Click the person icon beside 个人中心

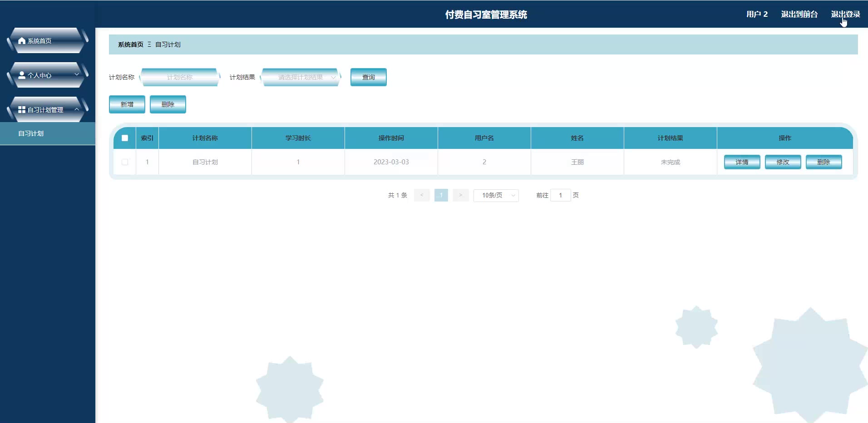click(x=21, y=75)
